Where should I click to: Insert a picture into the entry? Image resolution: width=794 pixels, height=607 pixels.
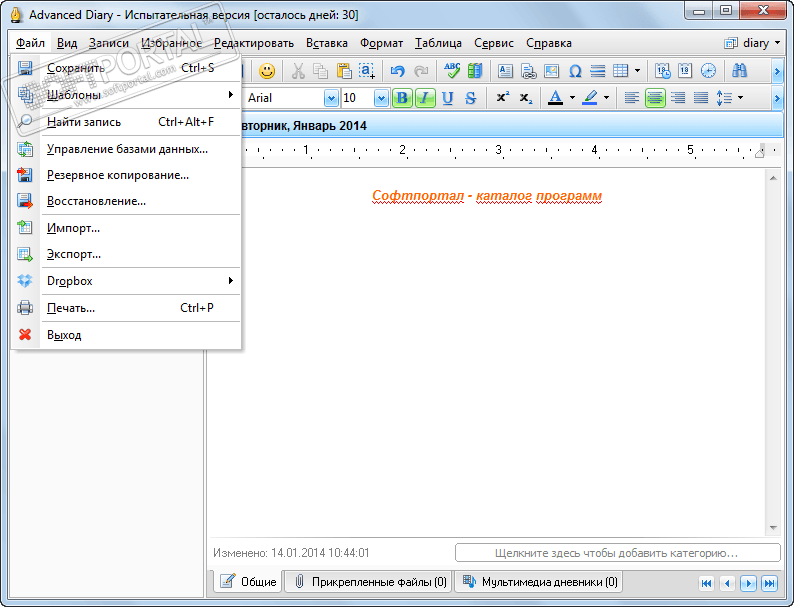tap(551, 71)
